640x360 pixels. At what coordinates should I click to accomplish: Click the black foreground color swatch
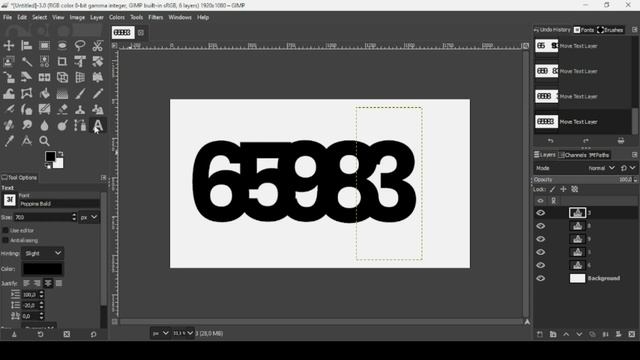50,156
